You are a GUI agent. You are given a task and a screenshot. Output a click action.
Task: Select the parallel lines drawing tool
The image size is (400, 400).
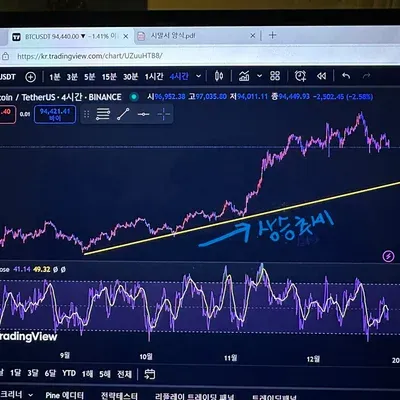(x=103, y=114)
